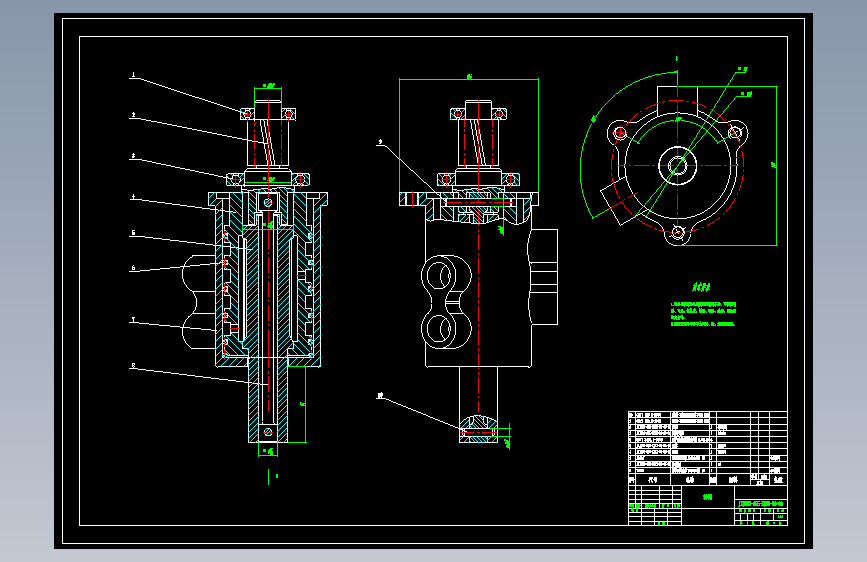Select part balloon label 4 in the section view

coord(133,197)
